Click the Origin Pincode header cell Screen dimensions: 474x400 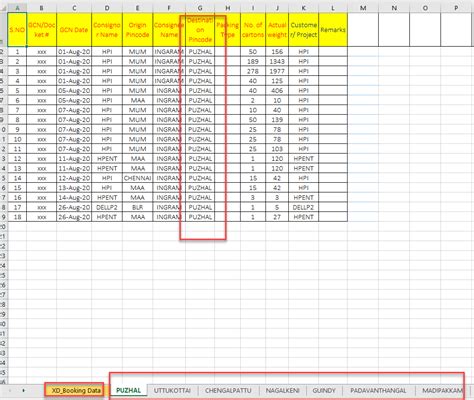coord(137,30)
